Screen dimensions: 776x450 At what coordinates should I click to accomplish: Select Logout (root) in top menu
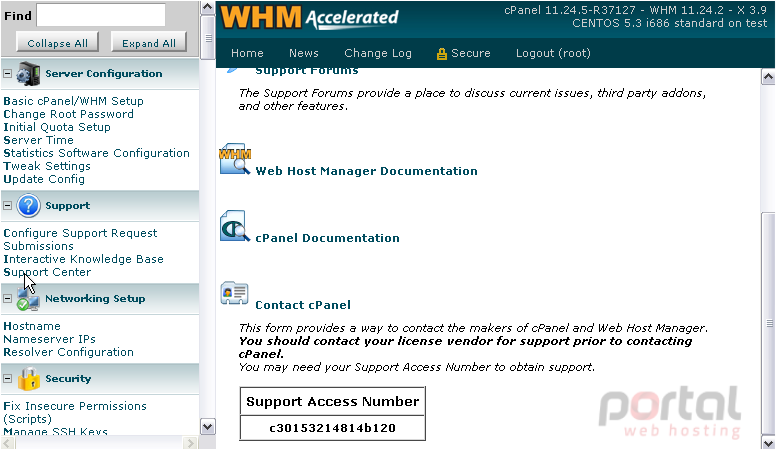pos(553,53)
